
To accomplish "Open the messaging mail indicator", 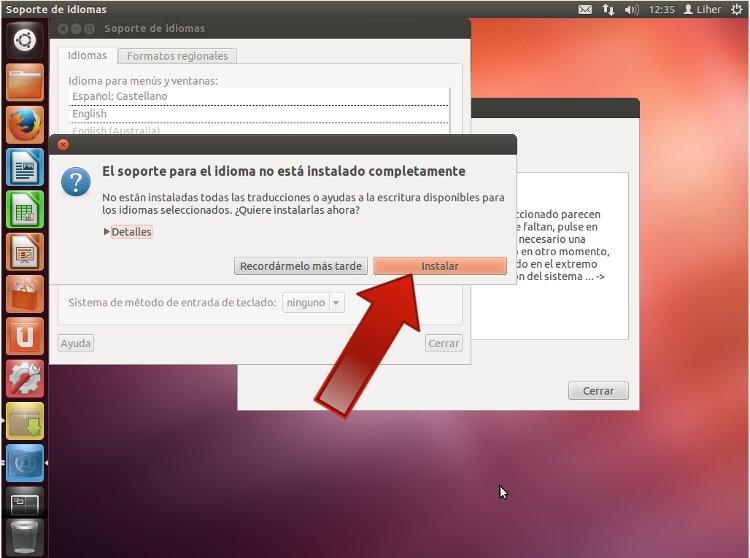I will 585,10.
